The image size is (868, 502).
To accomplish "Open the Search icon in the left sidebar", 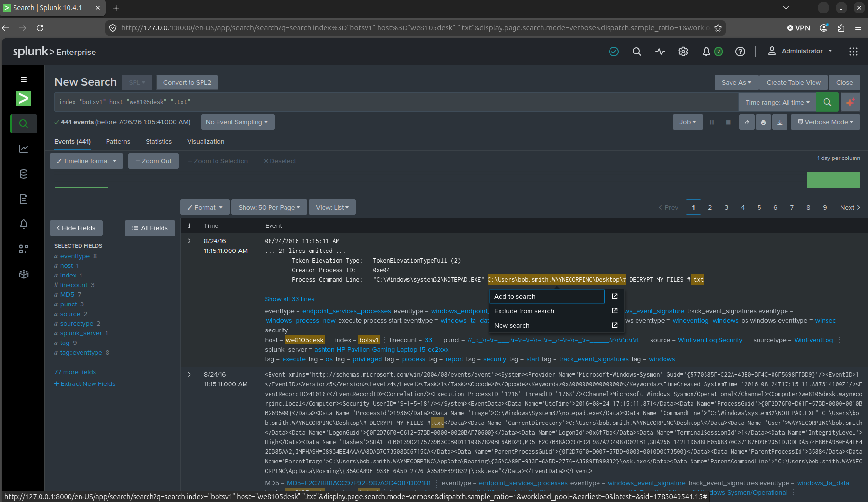I will pyautogui.click(x=24, y=124).
